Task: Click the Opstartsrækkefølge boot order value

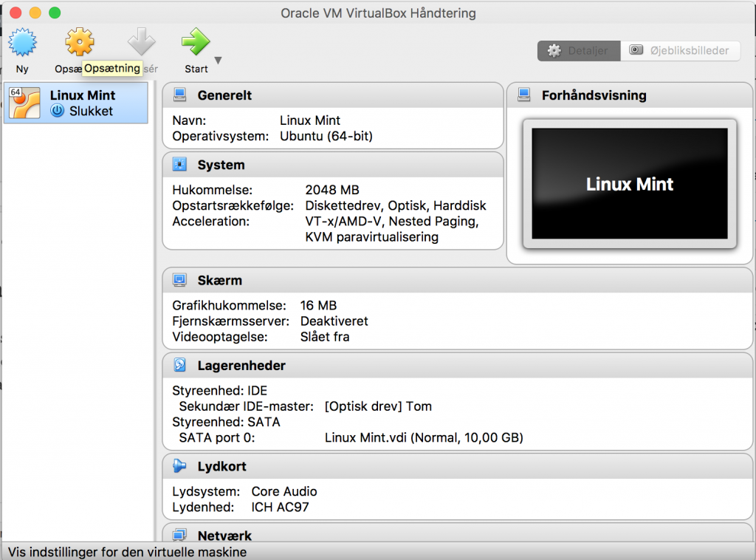Action: click(396, 206)
